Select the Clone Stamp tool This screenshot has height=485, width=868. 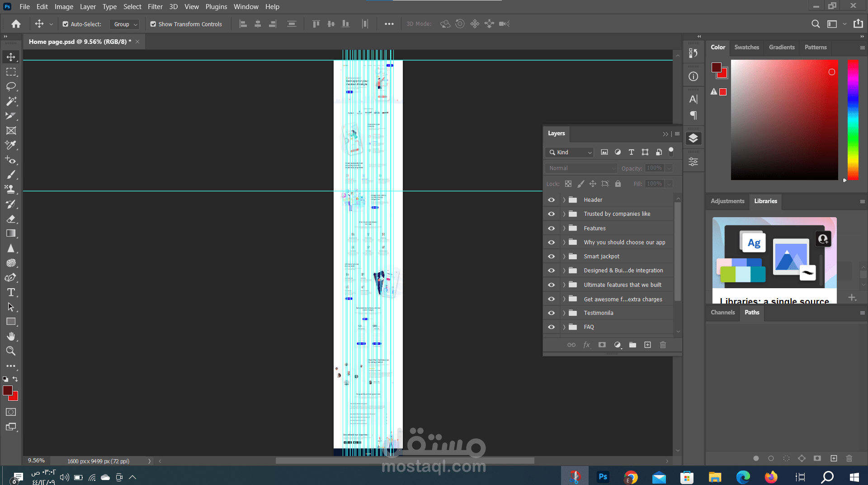[x=11, y=189]
